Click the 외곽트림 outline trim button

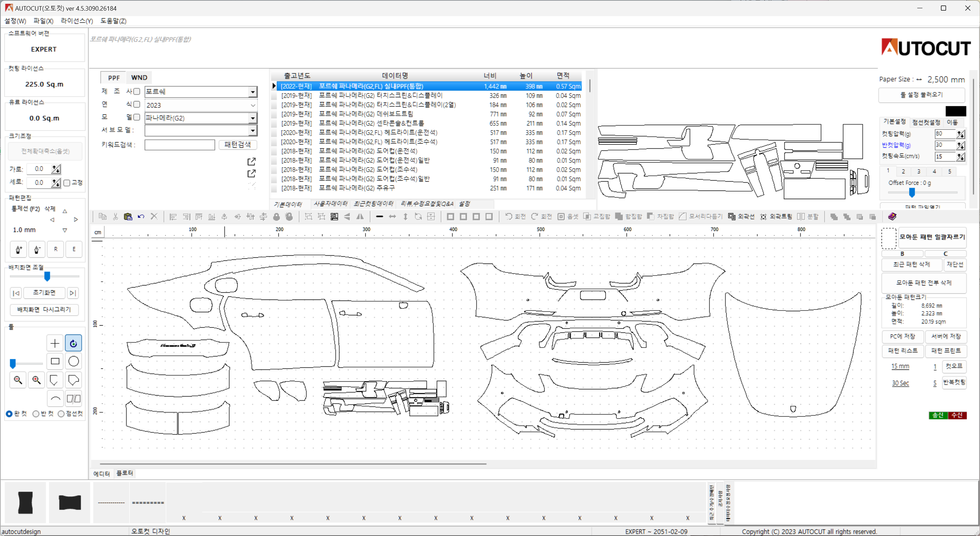[776, 217]
